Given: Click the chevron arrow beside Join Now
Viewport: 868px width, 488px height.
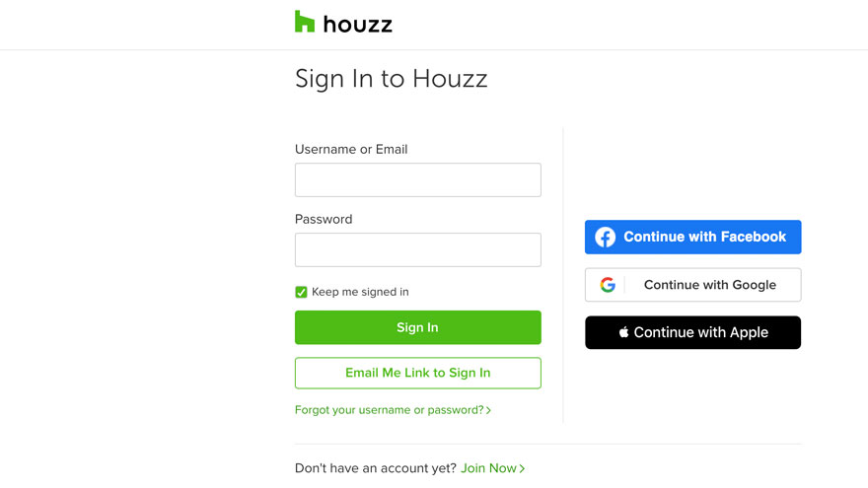Looking at the screenshot, I should pos(522,468).
